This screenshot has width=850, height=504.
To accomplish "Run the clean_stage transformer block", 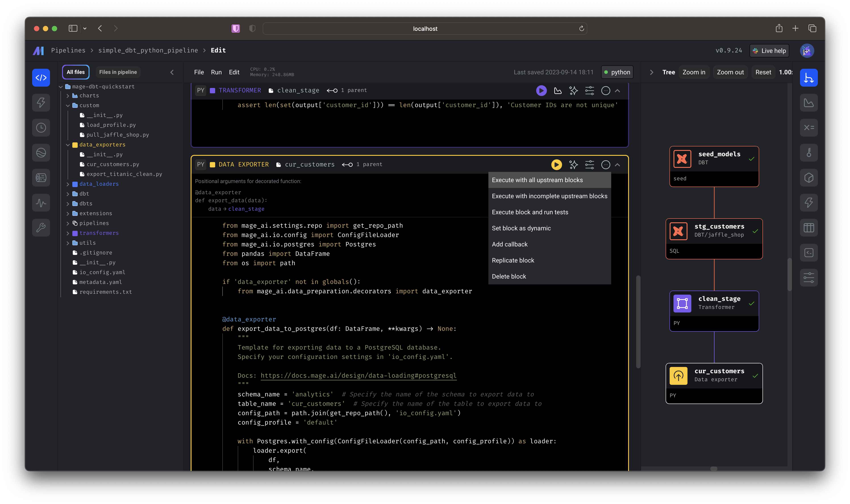I will (541, 91).
